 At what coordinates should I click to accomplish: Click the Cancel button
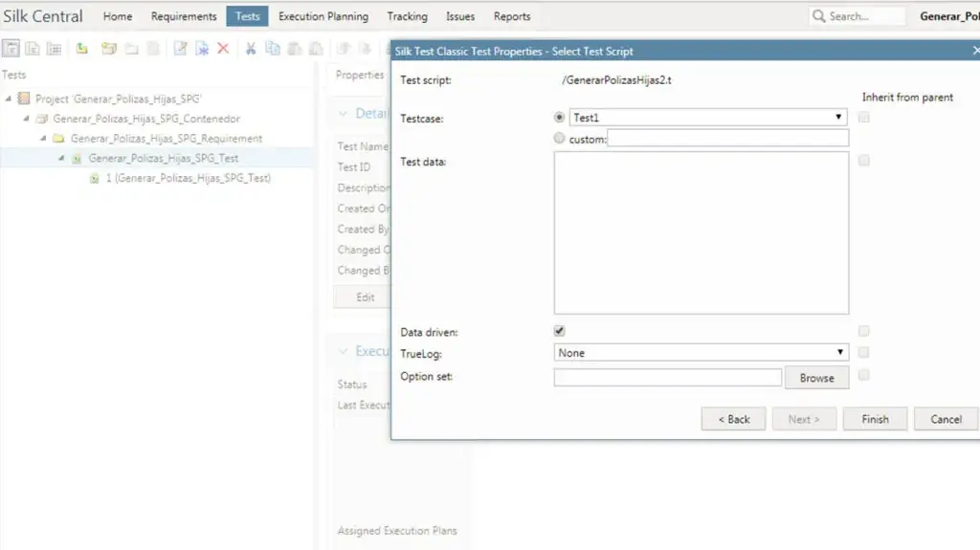tap(946, 419)
